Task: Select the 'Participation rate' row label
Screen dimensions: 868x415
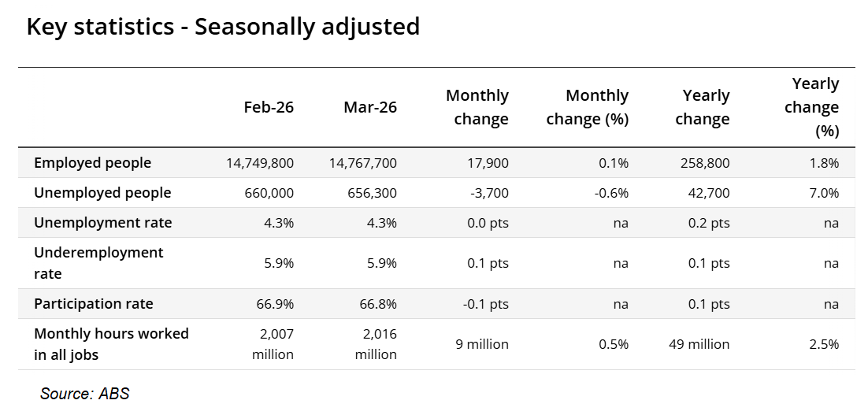Action: coord(94,304)
